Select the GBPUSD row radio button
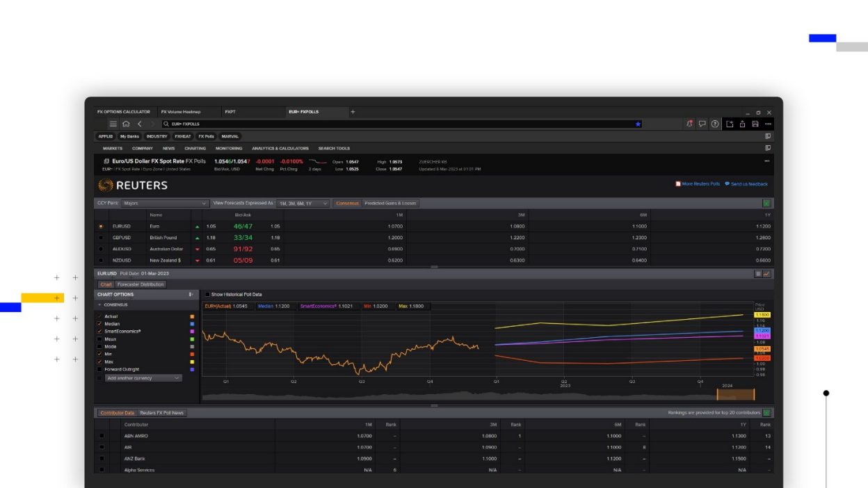 point(101,238)
